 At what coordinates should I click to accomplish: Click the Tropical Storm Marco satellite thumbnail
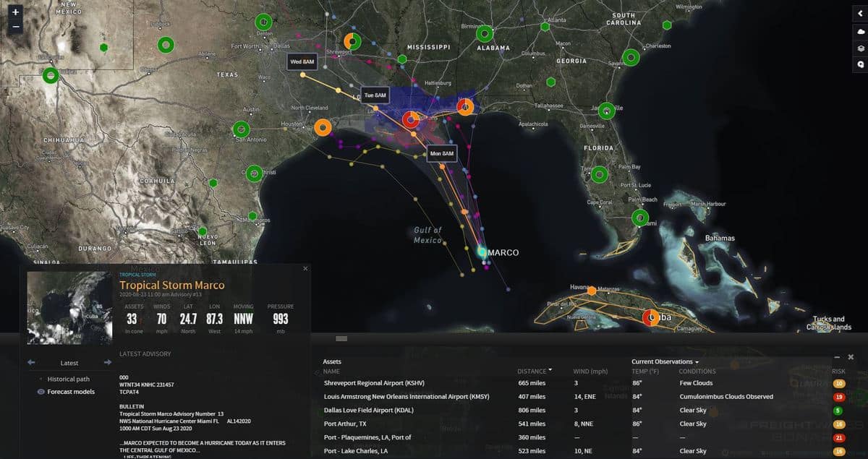(x=69, y=308)
